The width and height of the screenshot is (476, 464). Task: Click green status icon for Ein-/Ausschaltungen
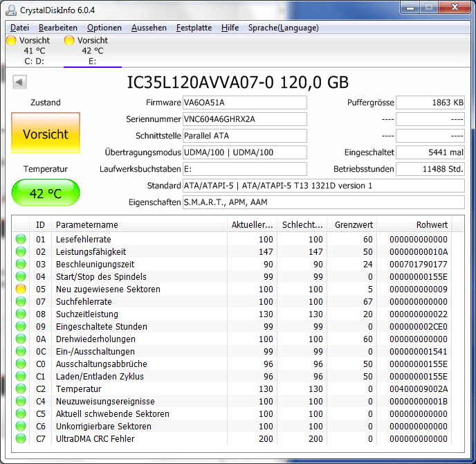(x=21, y=351)
